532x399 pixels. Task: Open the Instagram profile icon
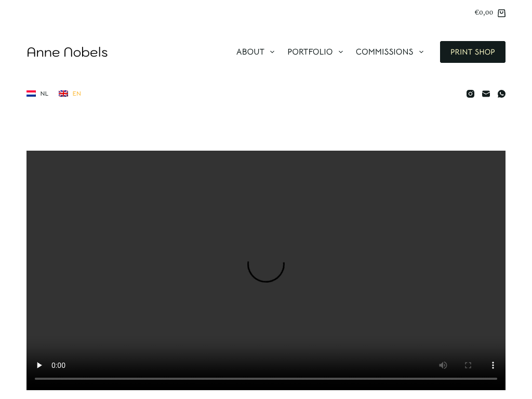[x=470, y=94]
